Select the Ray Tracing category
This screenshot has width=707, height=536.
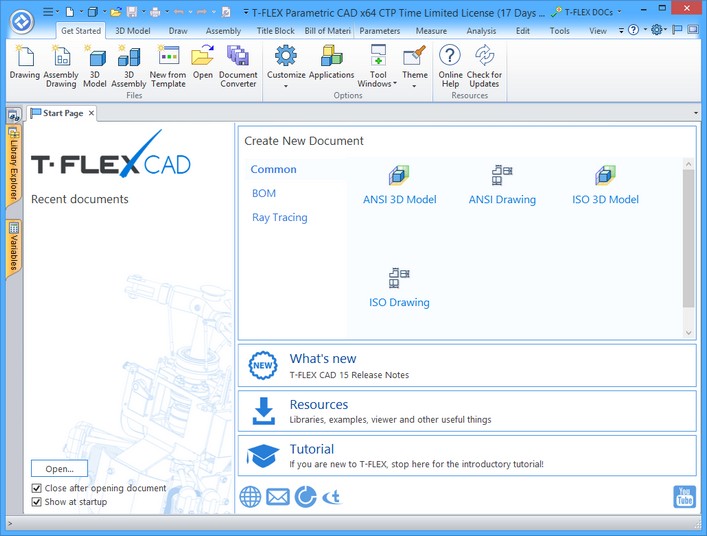280,217
